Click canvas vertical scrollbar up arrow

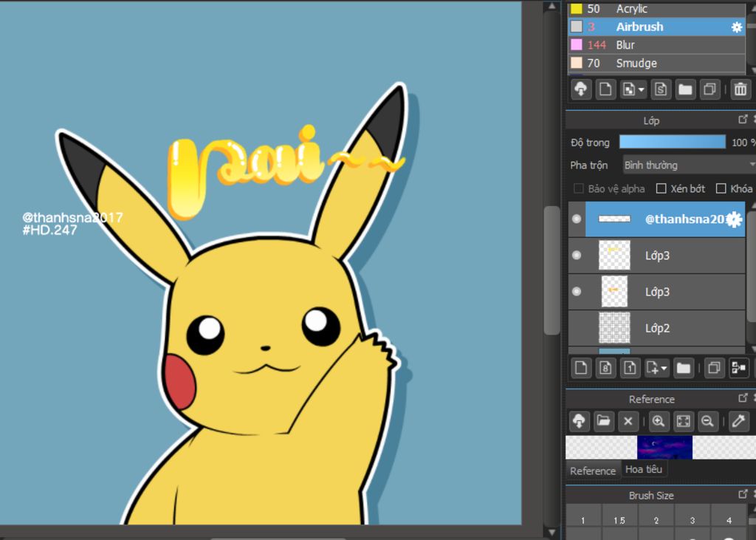551,6
